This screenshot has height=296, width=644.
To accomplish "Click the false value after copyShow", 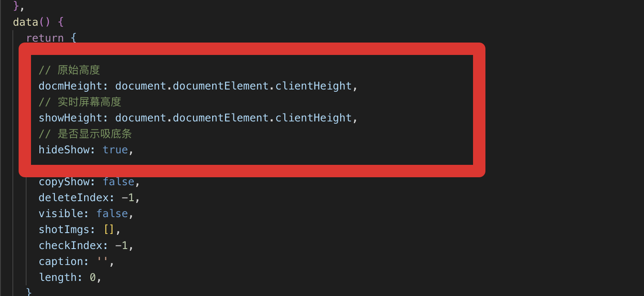I will (x=118, y=182).
